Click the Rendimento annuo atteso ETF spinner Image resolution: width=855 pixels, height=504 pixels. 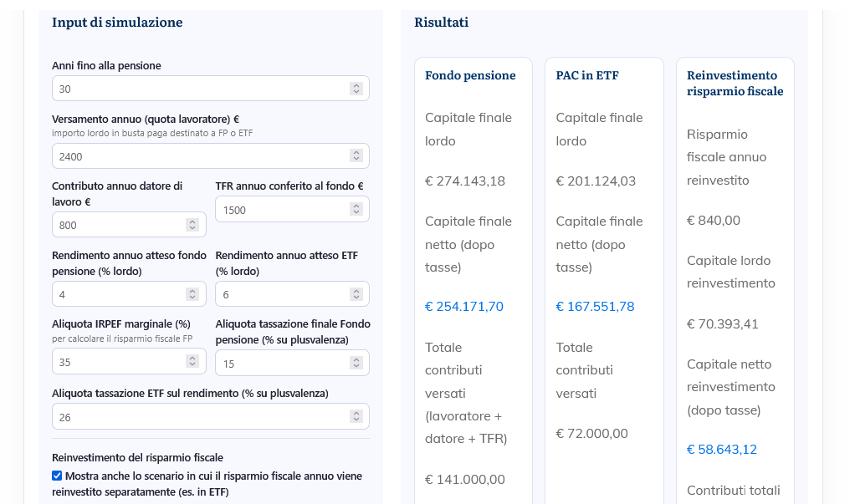356,294
